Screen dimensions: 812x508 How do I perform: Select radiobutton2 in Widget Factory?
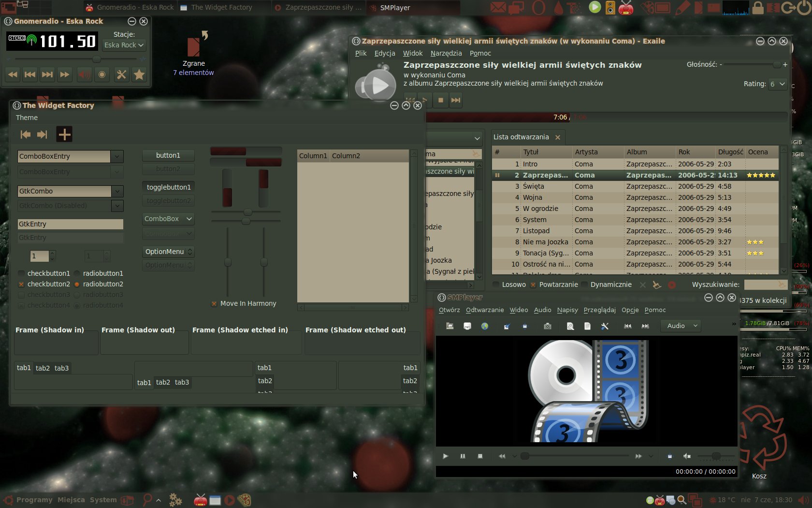click(x=77, y=284)
